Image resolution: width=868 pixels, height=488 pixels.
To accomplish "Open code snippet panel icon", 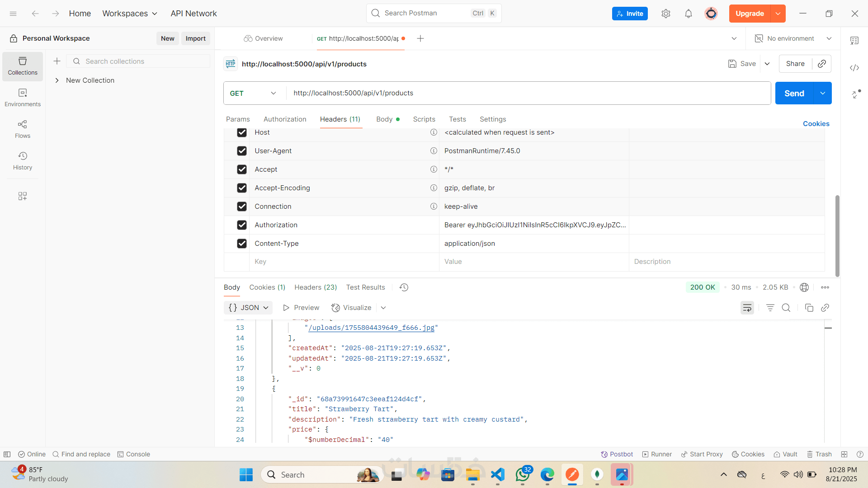I will tap(854, 68).
